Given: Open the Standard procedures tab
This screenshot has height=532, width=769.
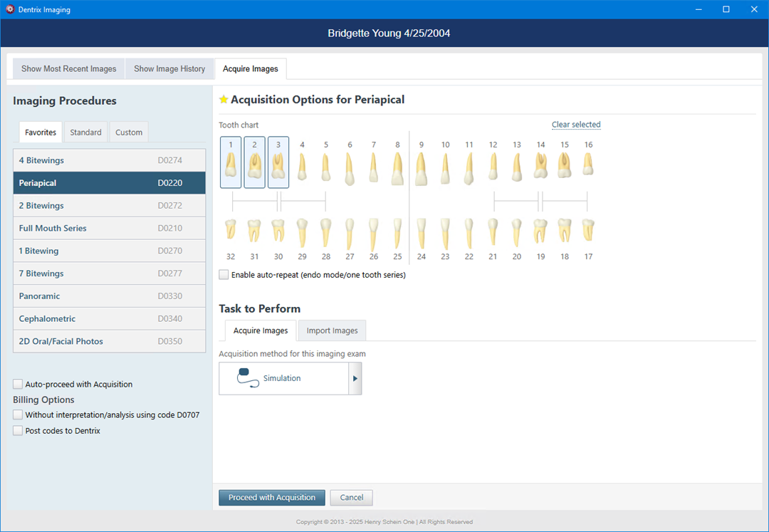Looking at the screenshot, I should (86, 132).
